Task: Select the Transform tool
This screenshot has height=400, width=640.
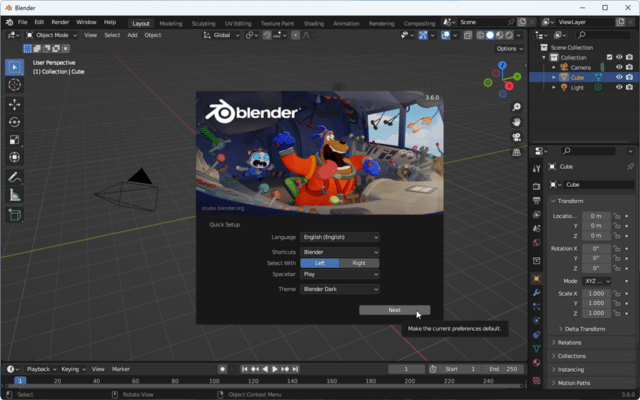Action: [14, 157]
